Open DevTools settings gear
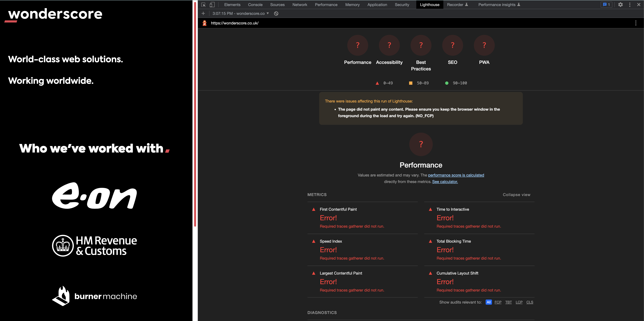The width and height of the screenshot is (644, 321). click(x=620, y=5)
